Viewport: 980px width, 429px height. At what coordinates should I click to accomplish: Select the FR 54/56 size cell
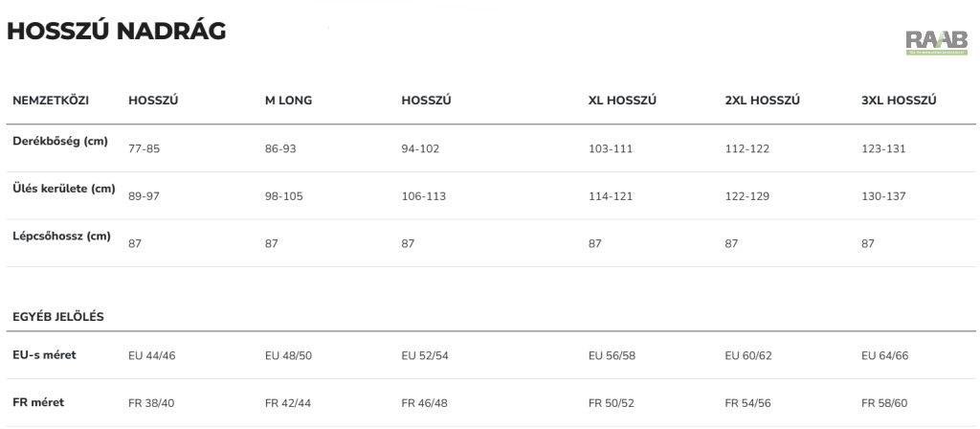(748, 402)
